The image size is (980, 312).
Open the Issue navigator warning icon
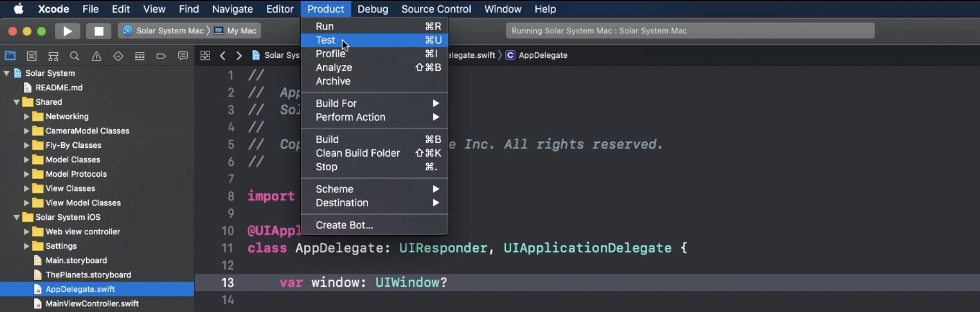tap(97, 56)
